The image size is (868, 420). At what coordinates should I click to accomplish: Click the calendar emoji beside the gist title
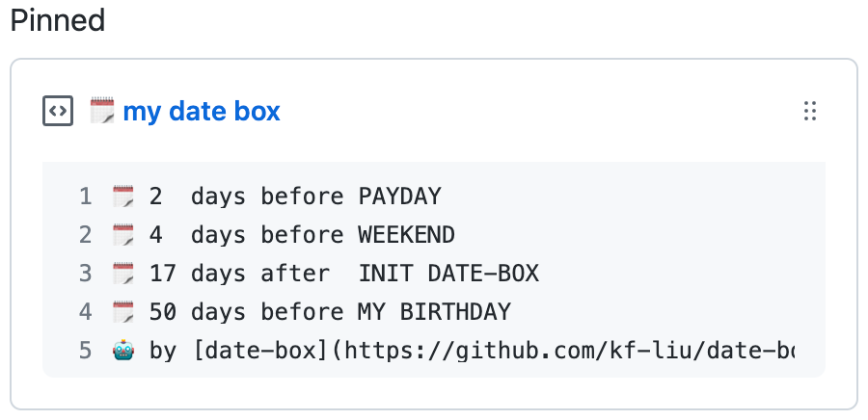[102, 112]
